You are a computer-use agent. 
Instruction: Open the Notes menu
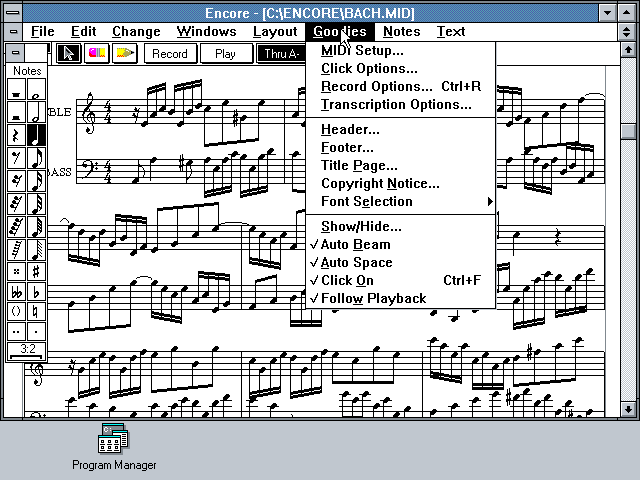coord(402,31)
